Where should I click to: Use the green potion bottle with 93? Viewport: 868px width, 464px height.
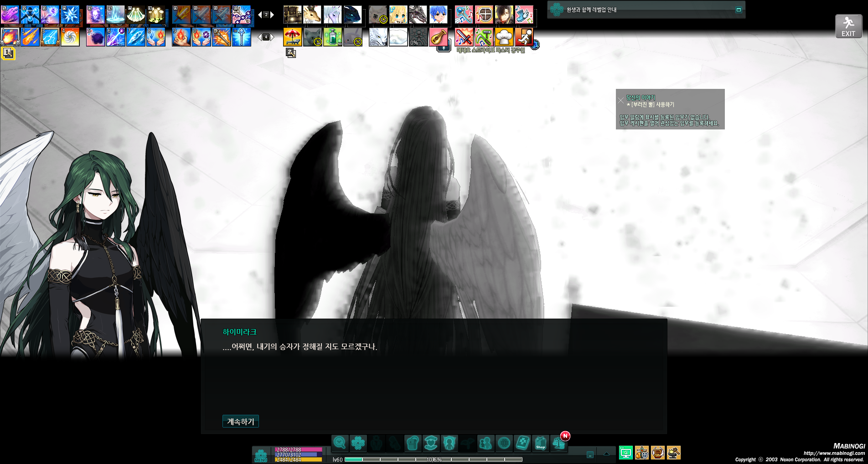(x=332, y=37)
